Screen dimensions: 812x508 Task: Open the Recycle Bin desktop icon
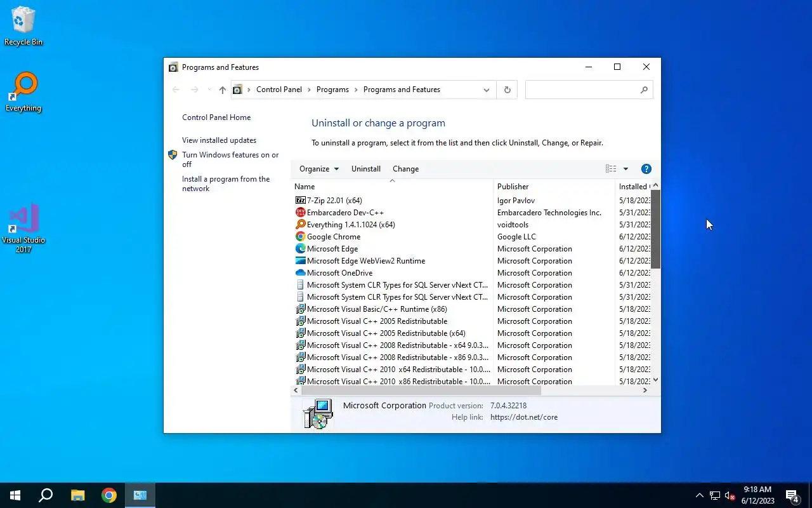click(23, 26)
